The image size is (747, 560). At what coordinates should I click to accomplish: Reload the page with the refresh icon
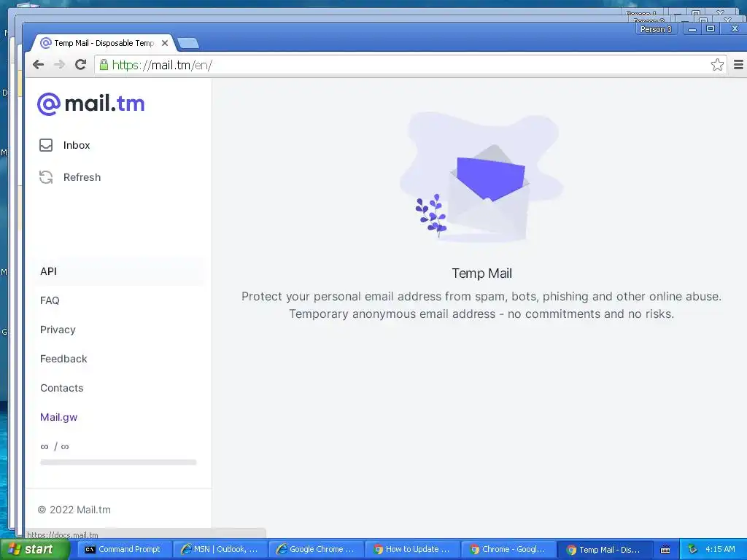click(80, 65)
